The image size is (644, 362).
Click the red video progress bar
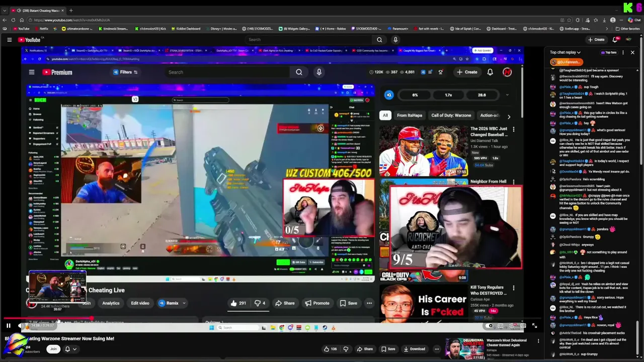point(48,319)
